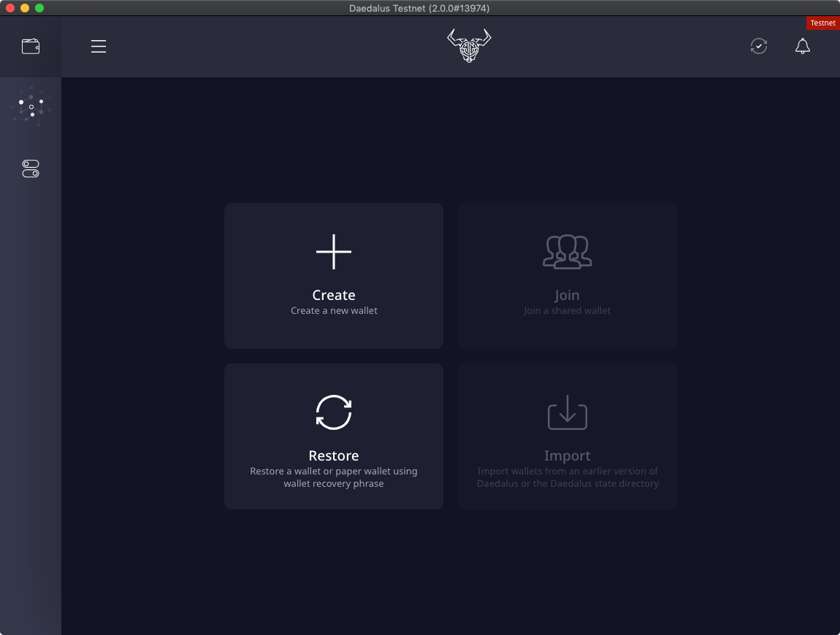Click the Join shared wallet people icon
The width and height of the screenshot is (840, 635).
click(567, 252)
